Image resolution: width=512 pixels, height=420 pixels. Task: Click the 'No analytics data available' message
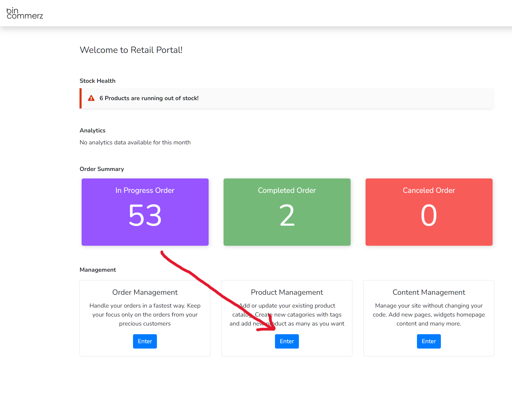point(135,143)
